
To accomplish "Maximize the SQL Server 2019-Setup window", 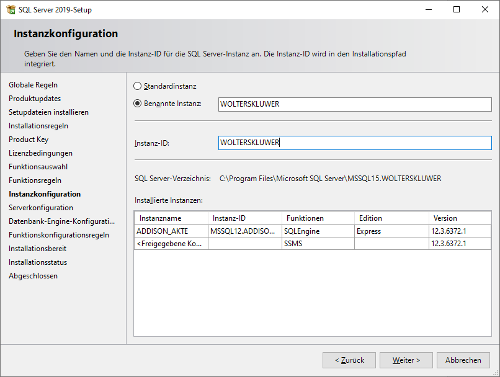I will tap(457, 10).
